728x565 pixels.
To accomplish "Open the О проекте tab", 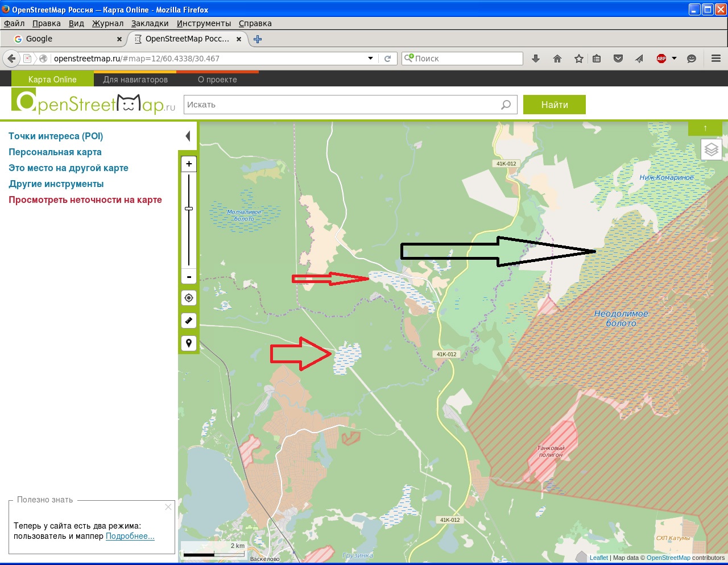I will click(217, 79).
